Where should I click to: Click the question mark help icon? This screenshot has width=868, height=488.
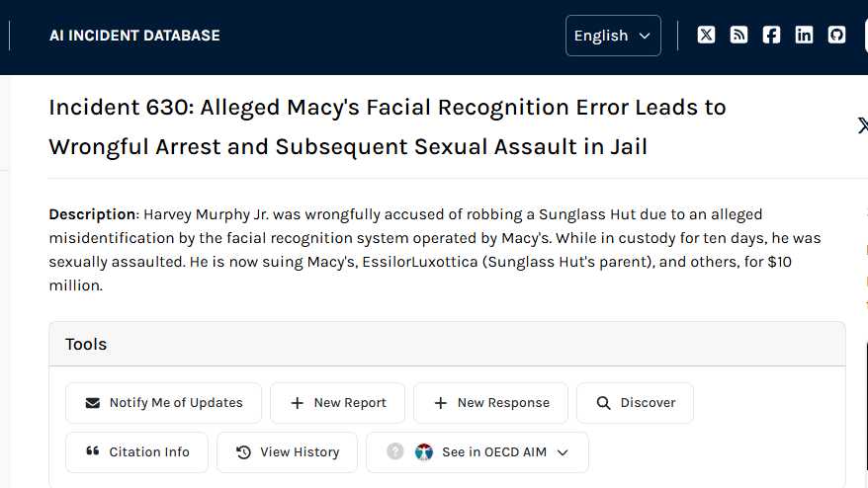pos(395,452)
